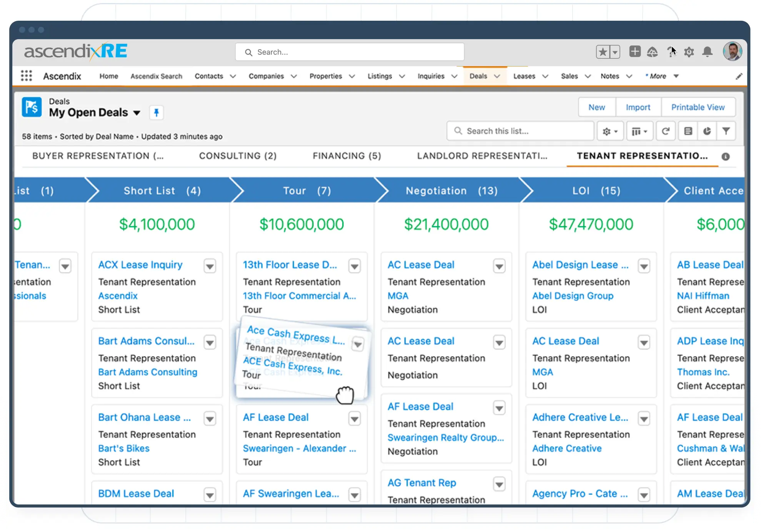Click the Favorites star icon
Image resolution: width=761 pixels, height=532 pixels.
[603, 52]
